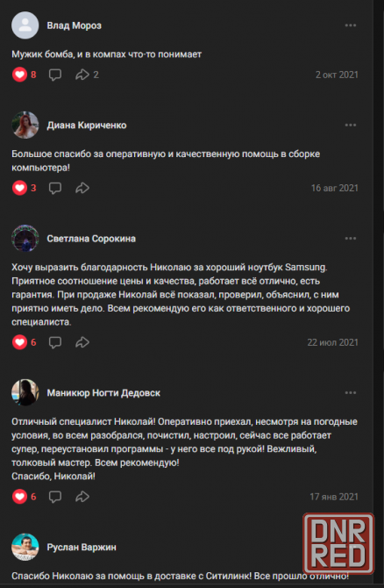Toggle like on Диана Кириченко's review
The image size is (384, 588).
coord(19,188)
